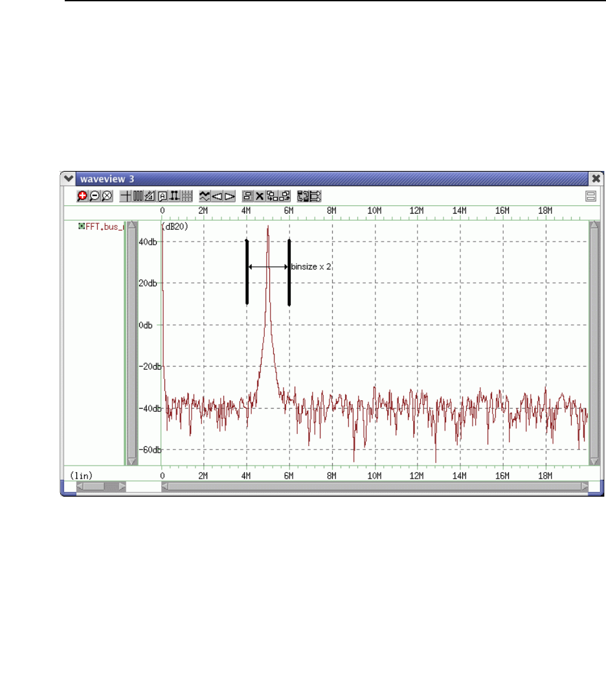
Task: Close the waveview 3 window
Action: tap(596, 179)
